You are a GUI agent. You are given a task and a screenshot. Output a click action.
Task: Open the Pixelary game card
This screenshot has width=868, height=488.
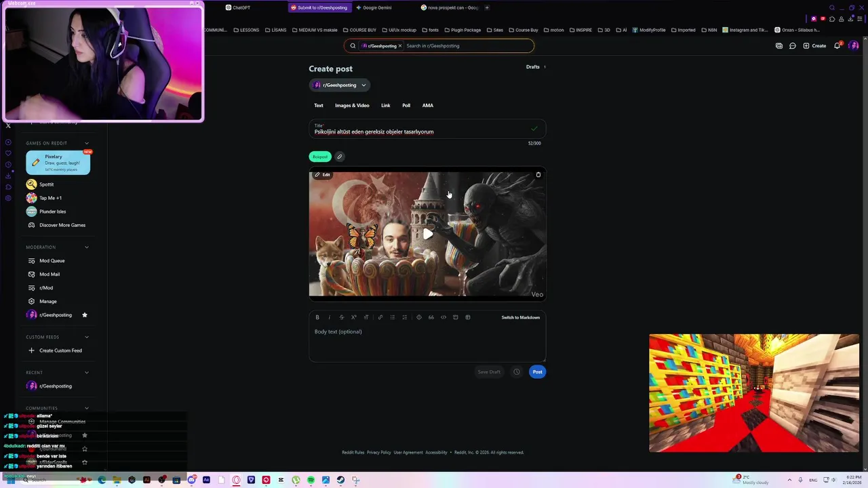[58, 163]
